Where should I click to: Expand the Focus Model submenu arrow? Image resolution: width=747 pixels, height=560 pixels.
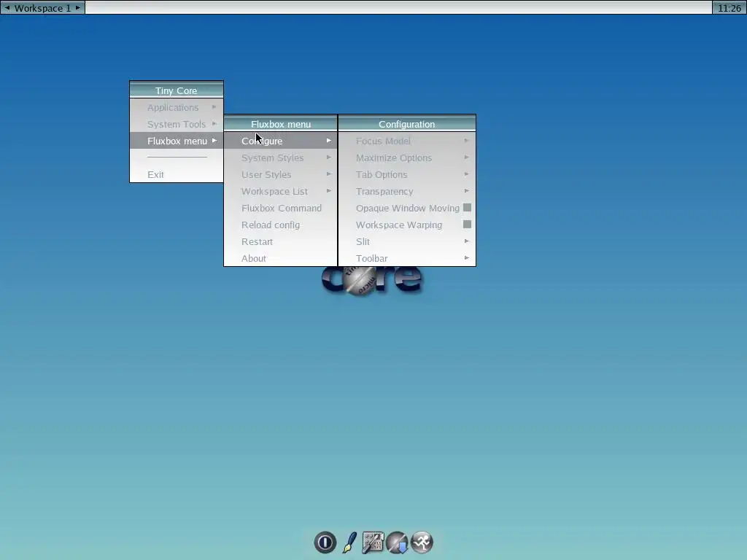pos(466,141)
